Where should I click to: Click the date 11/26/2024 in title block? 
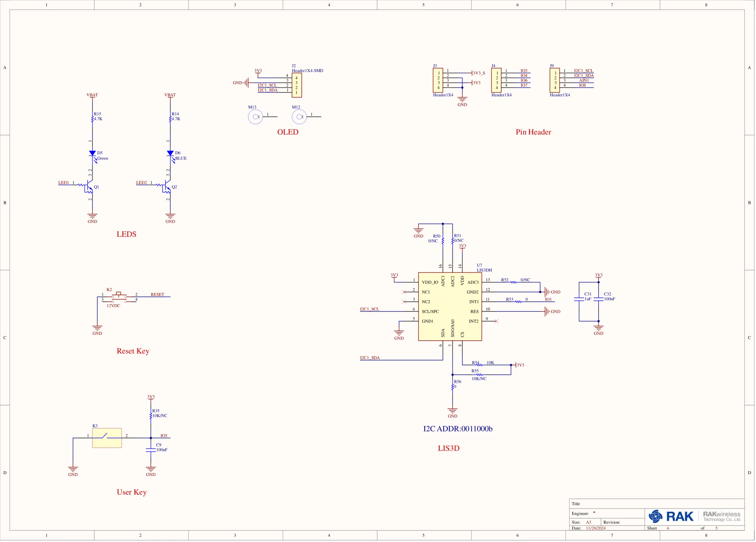coord(596,528)
